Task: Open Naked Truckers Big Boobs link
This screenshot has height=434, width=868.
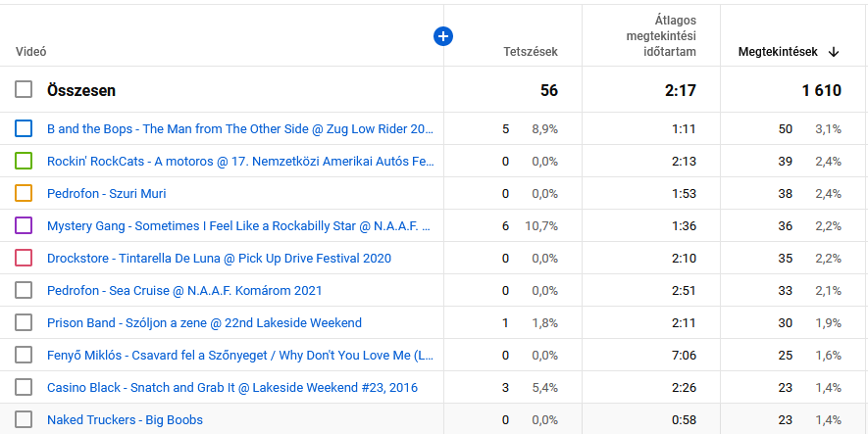Action: (125, 419)
